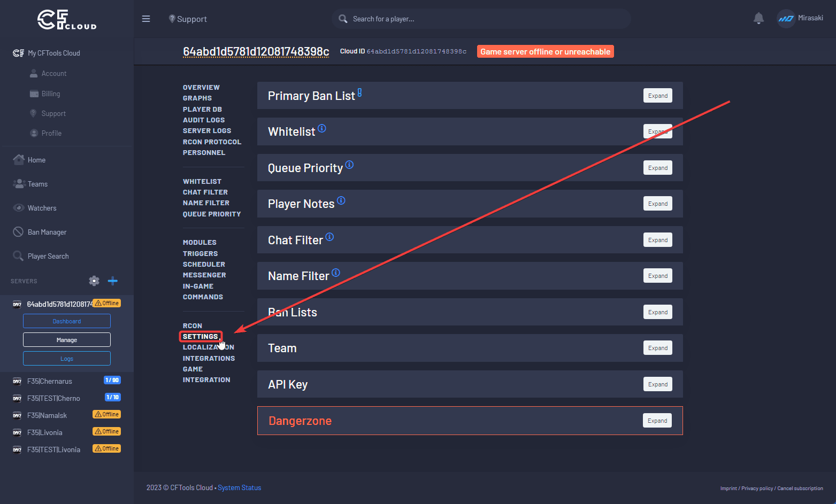
Task: Open RCON PROTOCOL section
Action: coord(212,142)
